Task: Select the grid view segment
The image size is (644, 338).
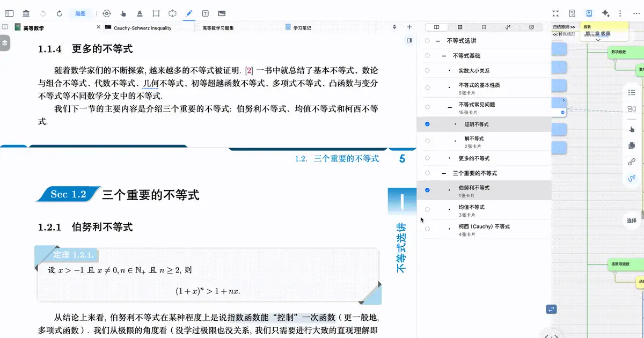Action: [x=460, y=27]
